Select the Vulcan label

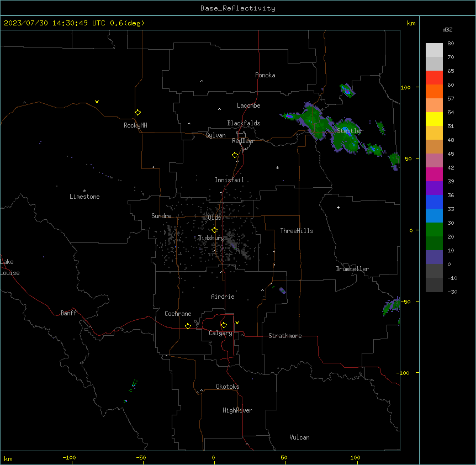tap(300, 437)
